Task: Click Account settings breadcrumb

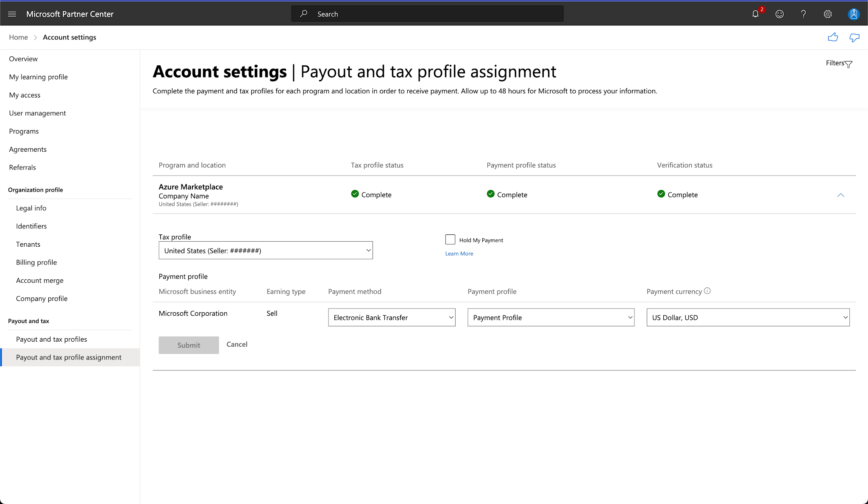Action: point(70,37)
